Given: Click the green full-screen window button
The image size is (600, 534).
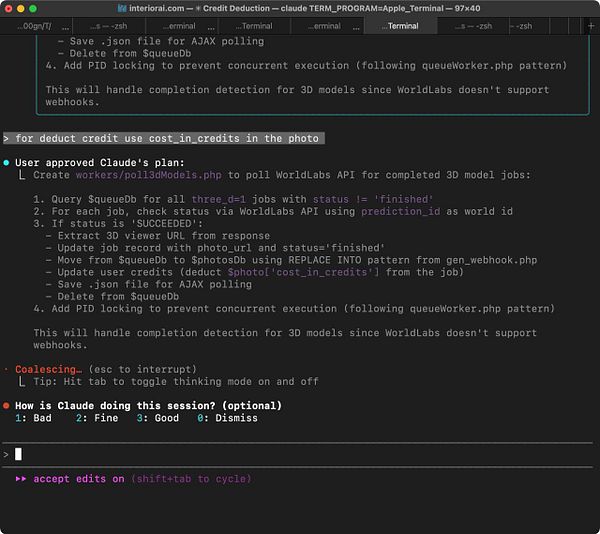Looking at the screenshot, I should click(33, 8).
